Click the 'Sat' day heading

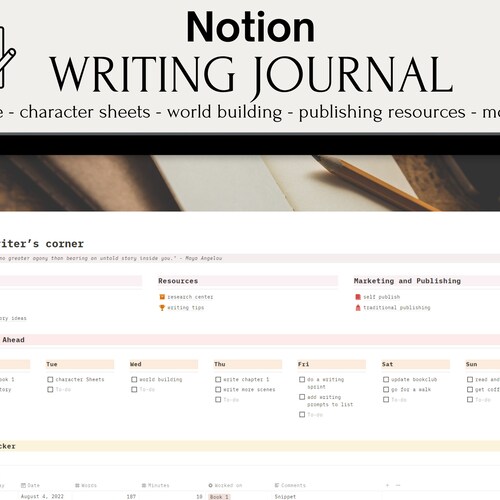387,364
